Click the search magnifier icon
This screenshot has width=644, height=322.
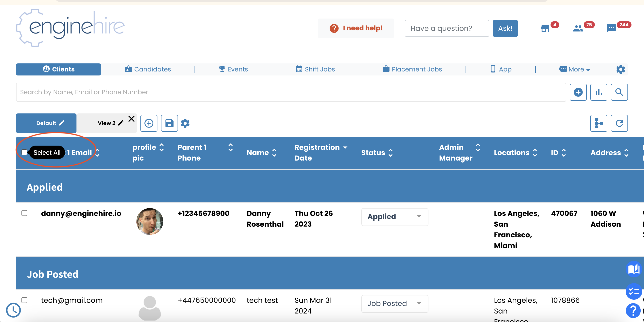619,92
